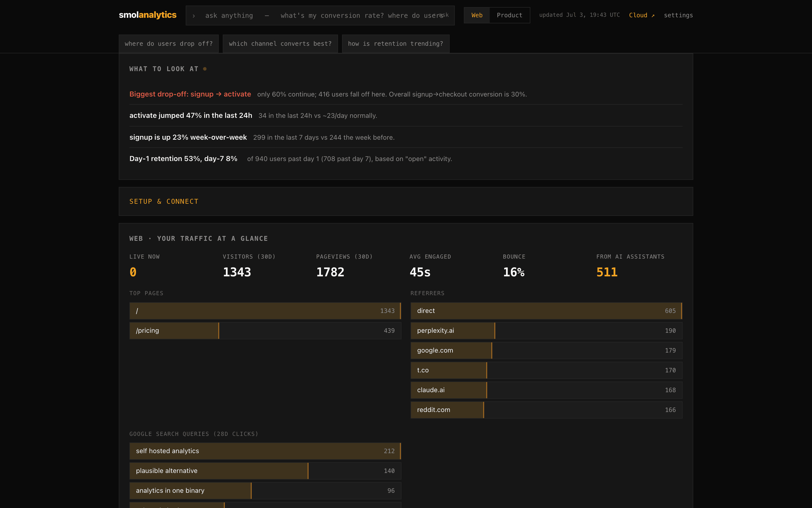Screen dimensions: 812x508
Task: Select 'how is retention trending?' suggestion
Action: (x=396, y=44)
